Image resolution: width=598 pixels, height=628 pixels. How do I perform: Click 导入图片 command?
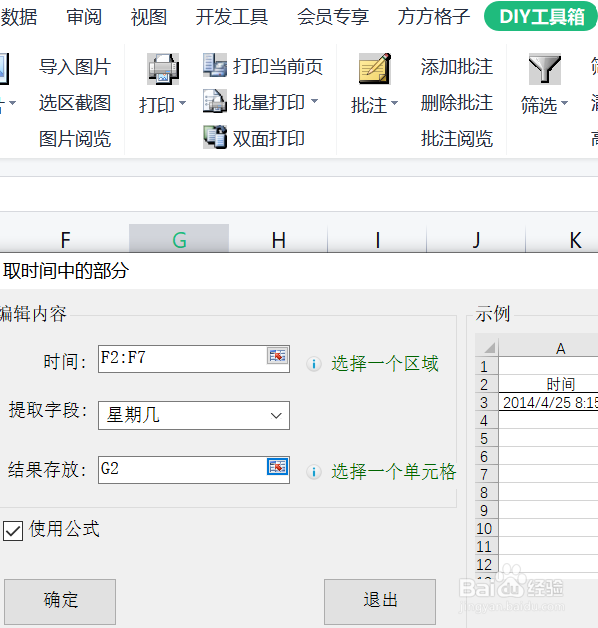point(75,66)
